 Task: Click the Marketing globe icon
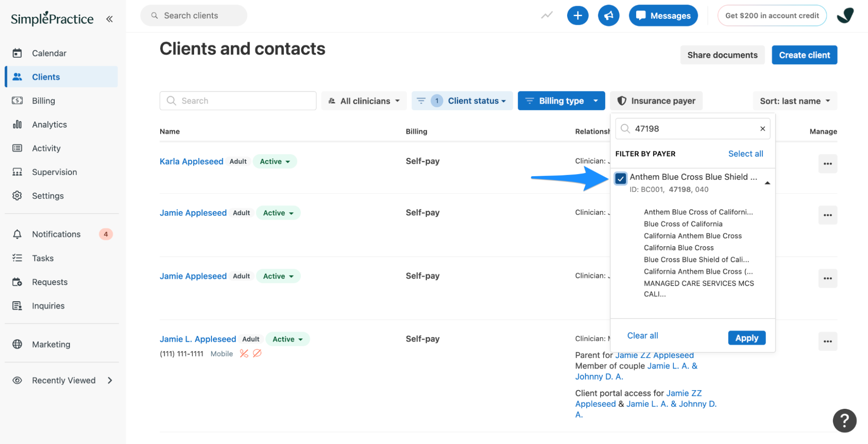[17, 344]
